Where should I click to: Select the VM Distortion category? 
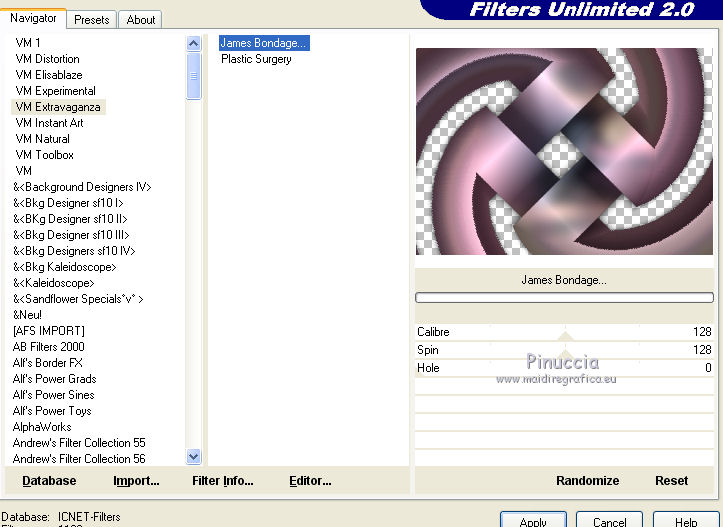coord(47,59)
